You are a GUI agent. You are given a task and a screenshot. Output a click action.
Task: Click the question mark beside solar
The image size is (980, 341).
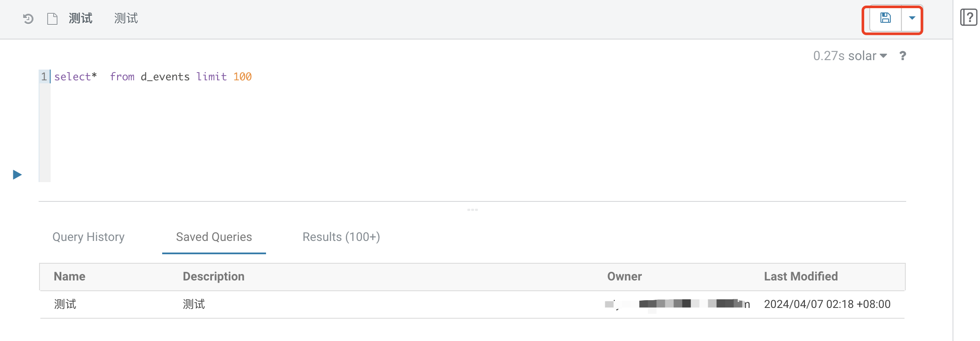coord(903,56)
